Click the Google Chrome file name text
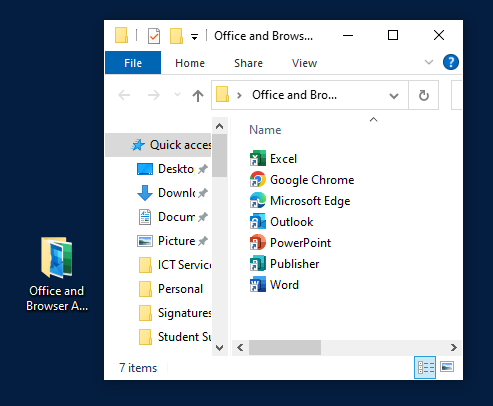 312,180
